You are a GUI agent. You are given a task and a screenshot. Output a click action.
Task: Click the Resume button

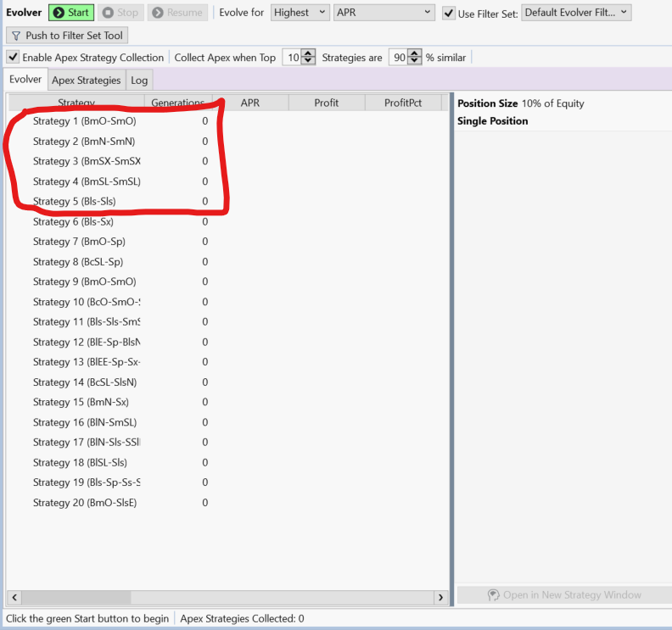177,13
